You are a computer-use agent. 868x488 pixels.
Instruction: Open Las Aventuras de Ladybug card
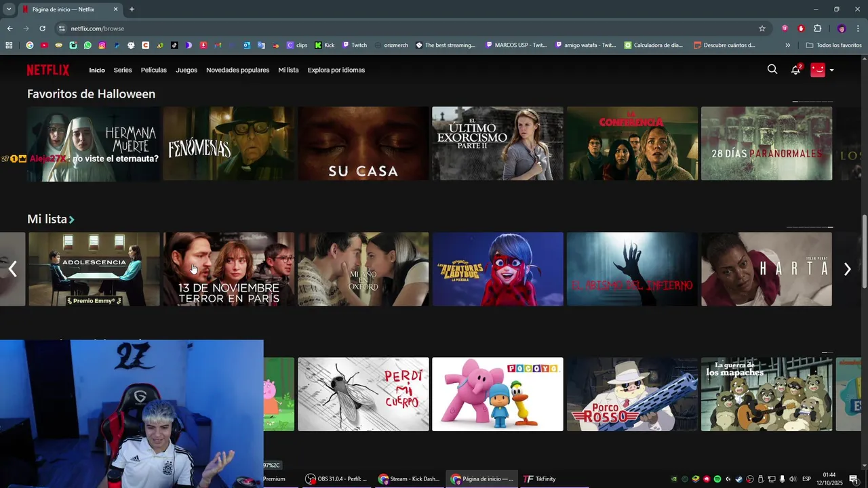tap(498, 269)
